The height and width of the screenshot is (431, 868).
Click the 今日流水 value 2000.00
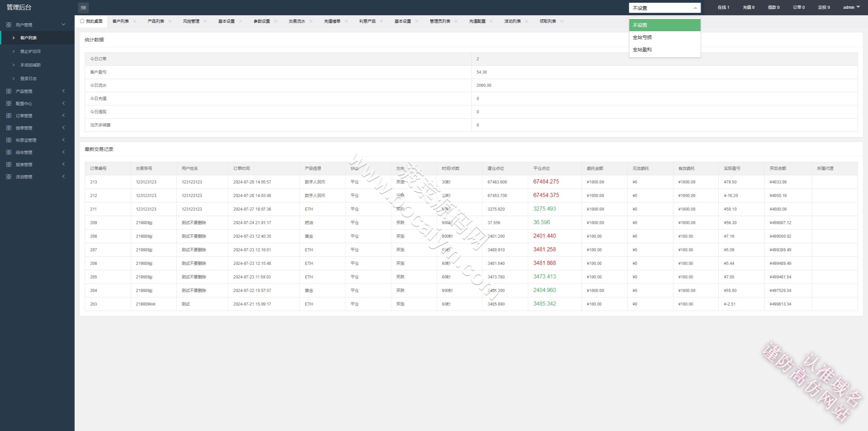[x=484, y=85]
